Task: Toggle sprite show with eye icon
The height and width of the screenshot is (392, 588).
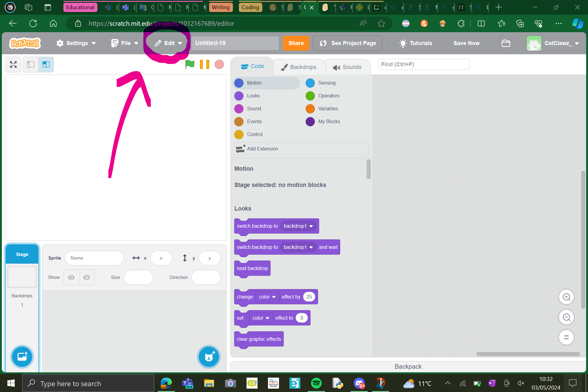Action: click(x=71, y=277)
